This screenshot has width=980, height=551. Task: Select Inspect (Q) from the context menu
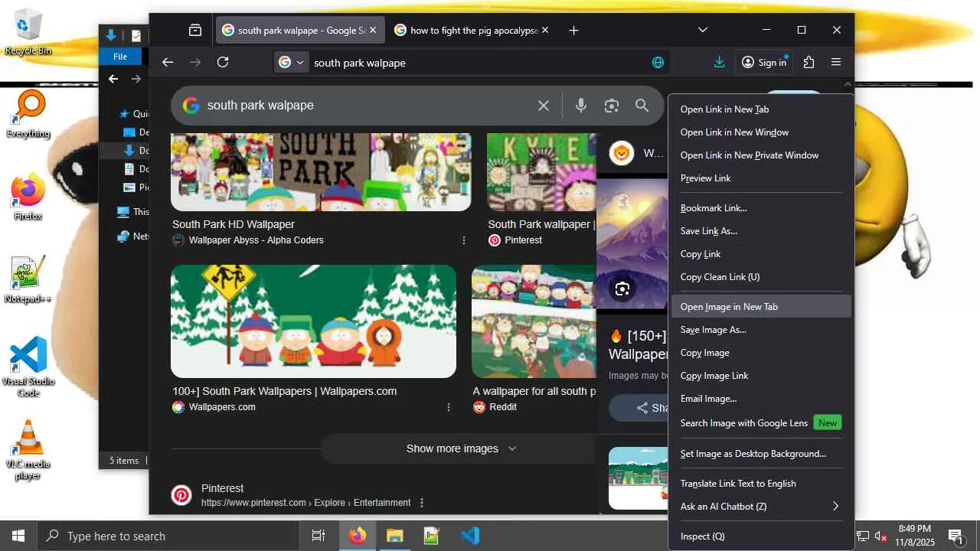point(760,536)
